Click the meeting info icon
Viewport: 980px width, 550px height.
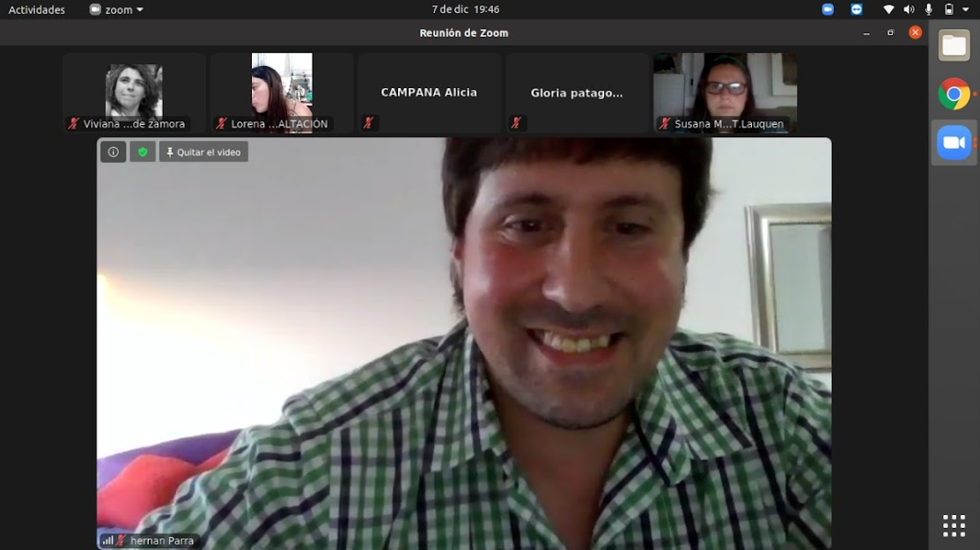(x=113, y=152)
